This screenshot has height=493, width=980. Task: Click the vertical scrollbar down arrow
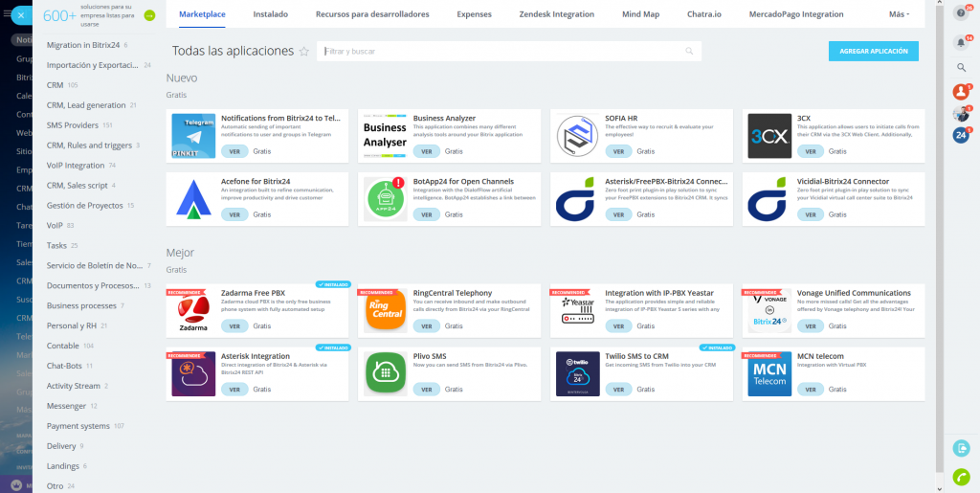tap(940, 488)
